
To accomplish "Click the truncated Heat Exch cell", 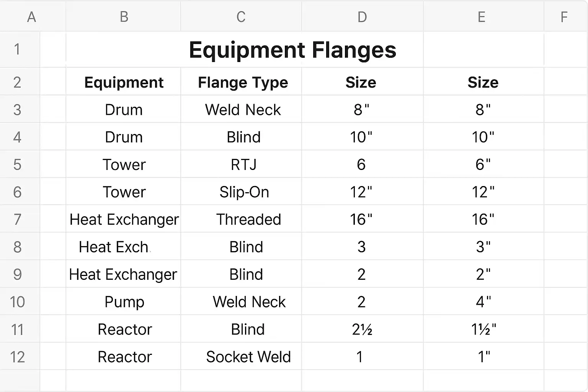I will click(x=123, y=247).
